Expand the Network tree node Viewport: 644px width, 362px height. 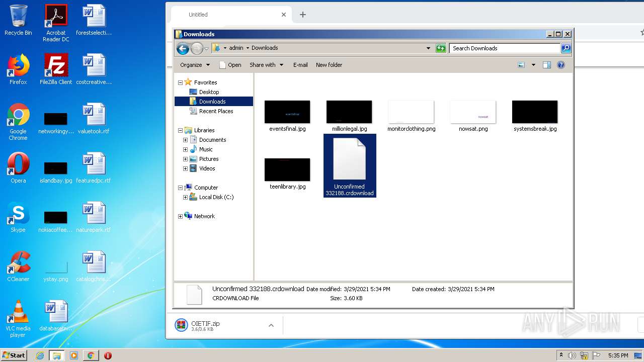pos(180,216)
